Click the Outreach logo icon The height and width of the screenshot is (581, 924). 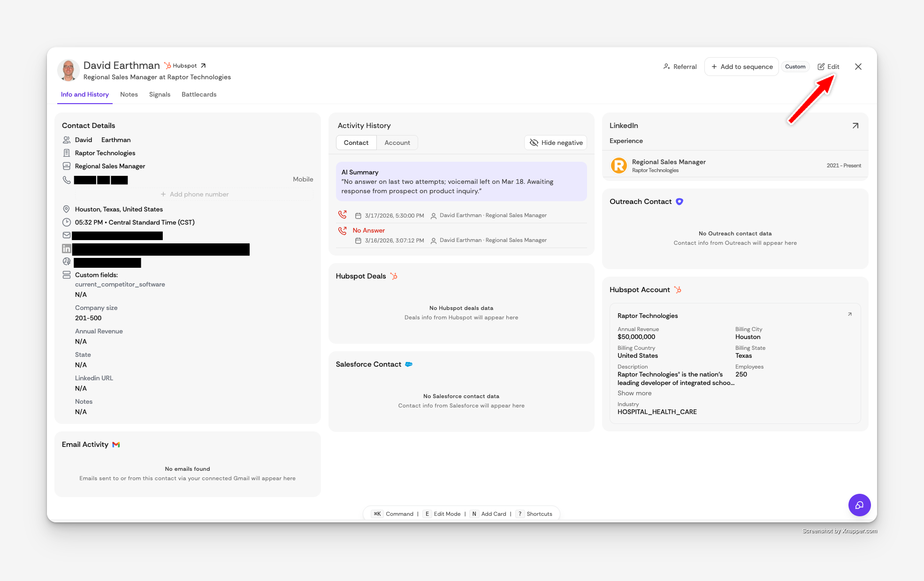[x=680, y=202]
